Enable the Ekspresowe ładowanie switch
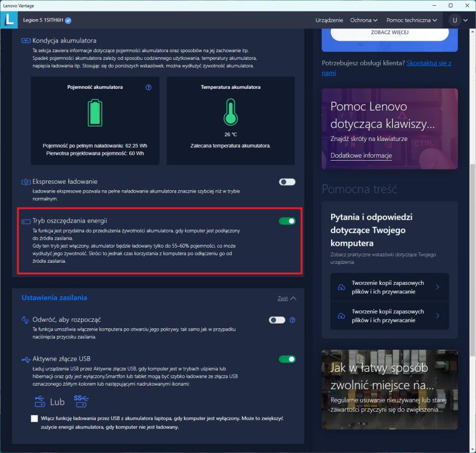The height and width of the screenshot is (453, 476). point(287,182)
